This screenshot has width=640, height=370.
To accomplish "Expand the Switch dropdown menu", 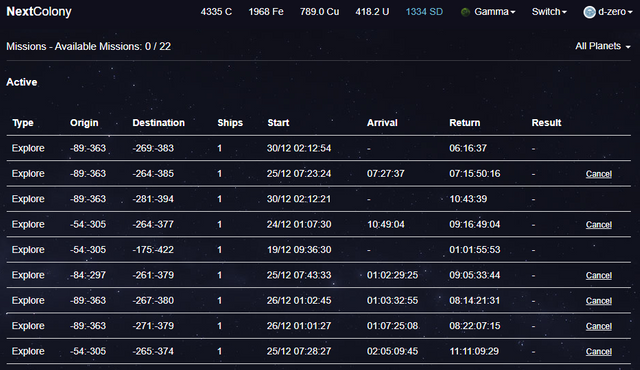I will pyautogui.click(x=549, y=12).
